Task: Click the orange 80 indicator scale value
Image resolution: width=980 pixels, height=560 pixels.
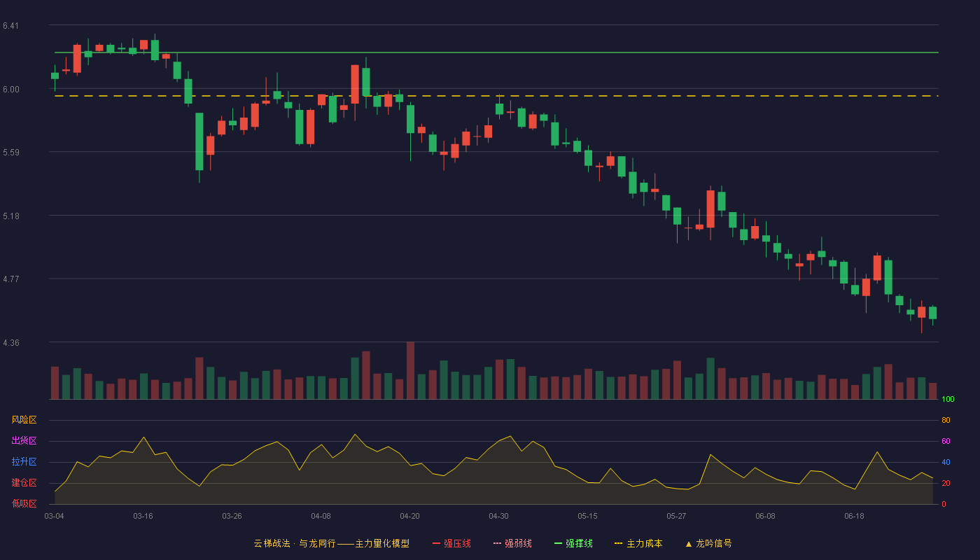Action: pos(946,420)
